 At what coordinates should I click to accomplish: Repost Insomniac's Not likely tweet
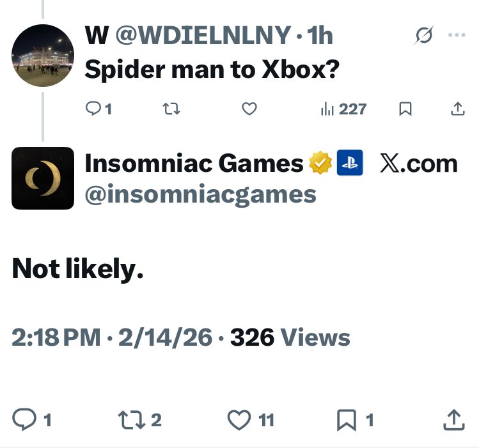[129, 419]
